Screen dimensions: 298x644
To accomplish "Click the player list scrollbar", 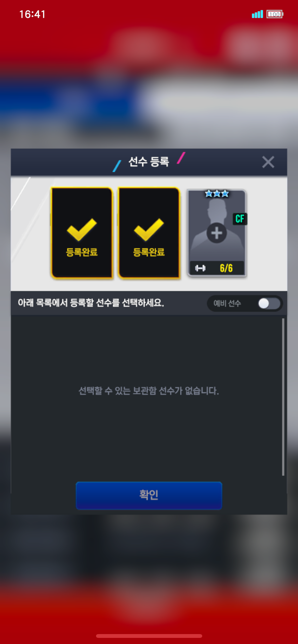I will [x=283, y=397].
